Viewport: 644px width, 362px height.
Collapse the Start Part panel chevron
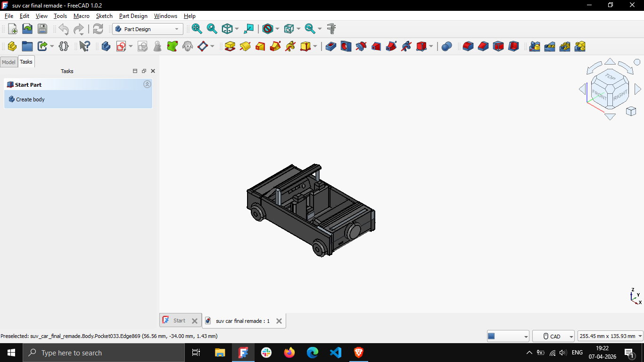point(147,84)
